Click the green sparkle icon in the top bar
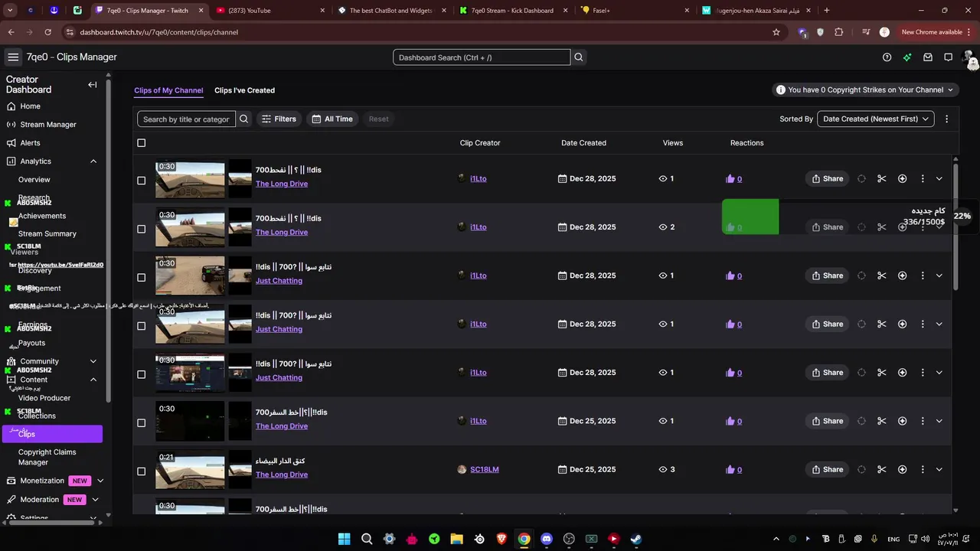980x551 pixels. [907, 57]
